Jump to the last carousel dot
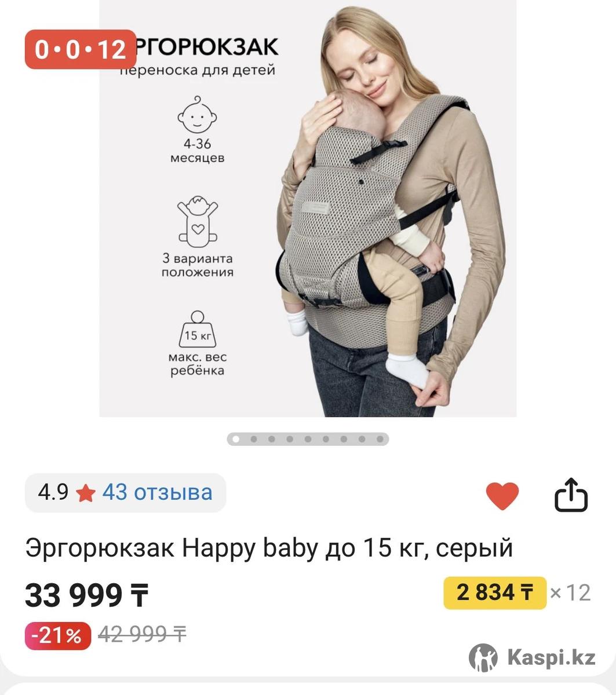 point(380,439)
